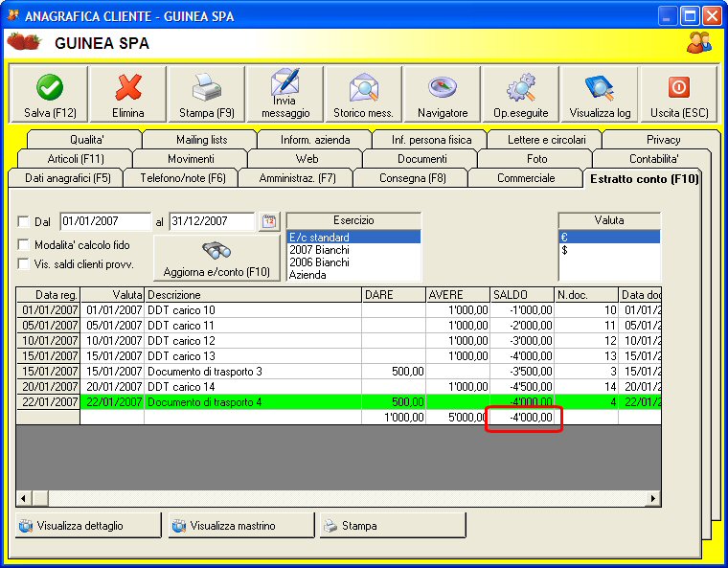Launch the Navigatore compass icon
The width and height of the screenshot is (728, 568).
point(443,87)
